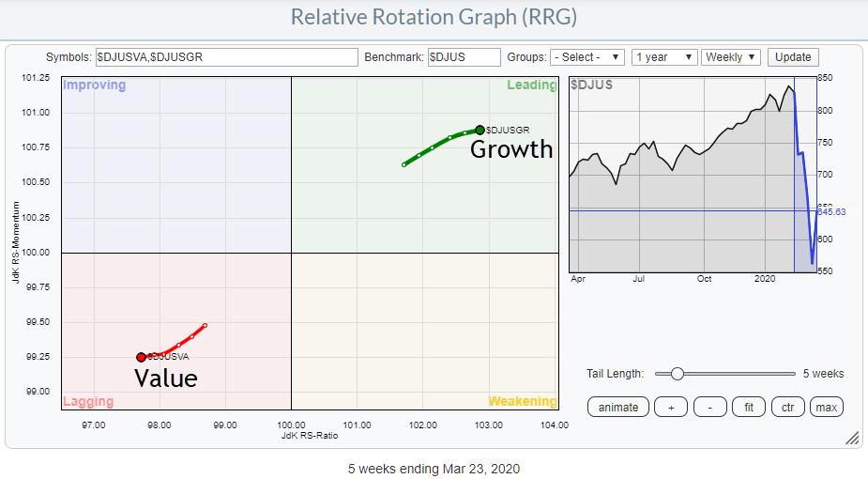Viewport: 868px width, 479px height.
Task: Click the Improving quadrant label
Action: (x=94, y=85)
